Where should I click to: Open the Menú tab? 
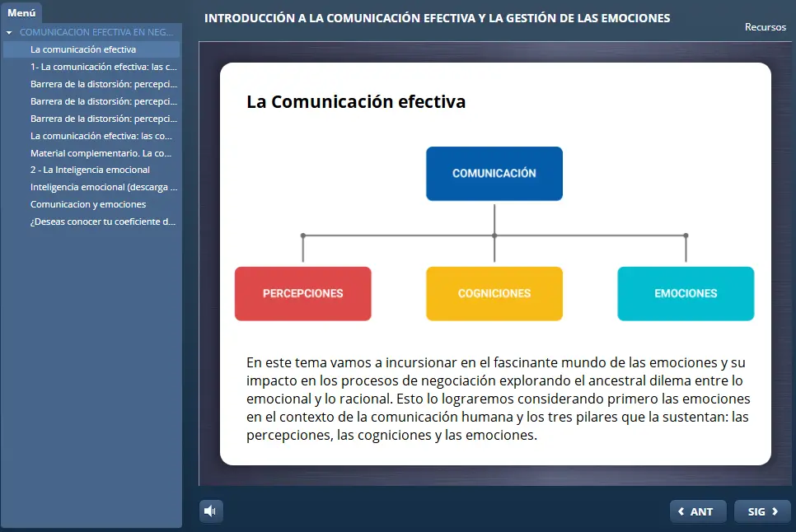(x=21, y=12)
